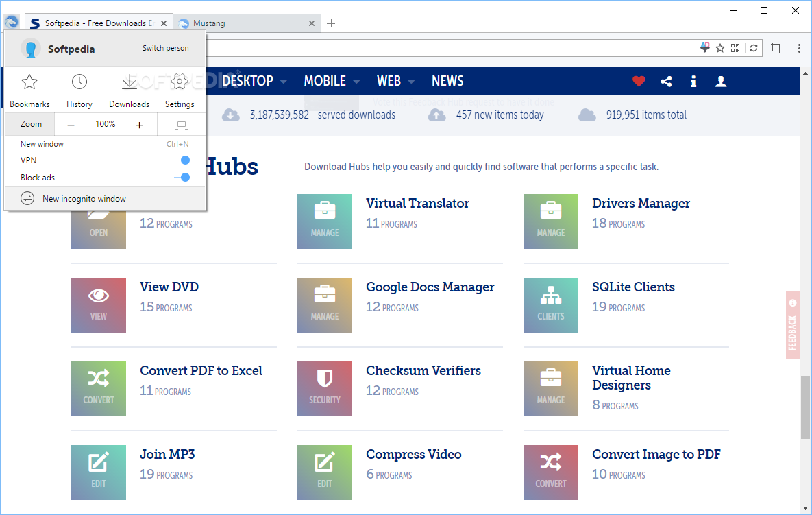Screen dimensions: 812x515
Task: Open Downloads from the browser menu
Action: pos(129,91)
